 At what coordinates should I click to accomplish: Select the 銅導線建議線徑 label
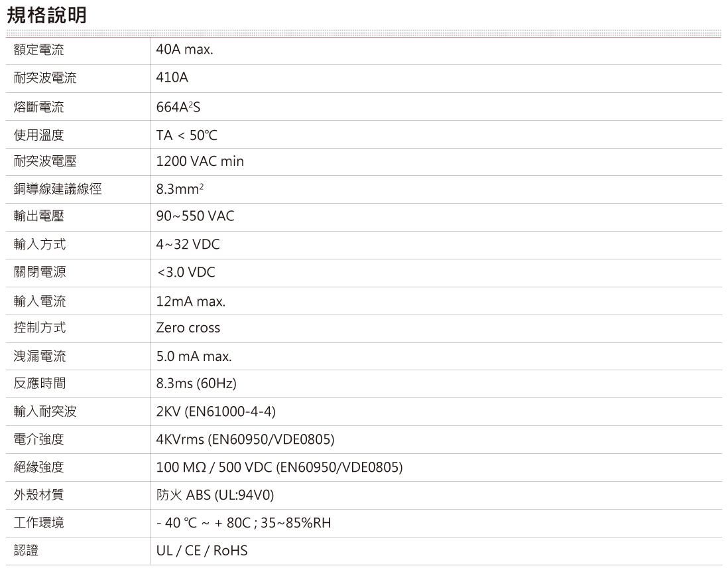[58, 189]
